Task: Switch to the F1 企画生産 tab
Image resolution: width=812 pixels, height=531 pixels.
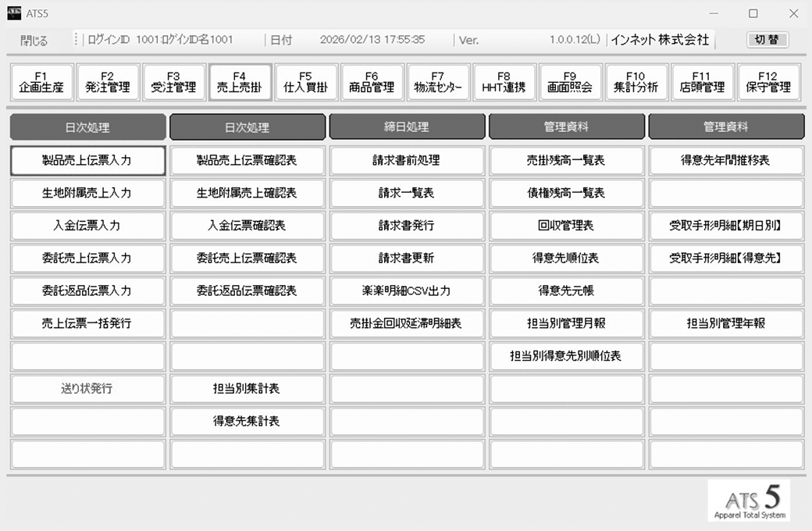Action: (x=43, y=82)
